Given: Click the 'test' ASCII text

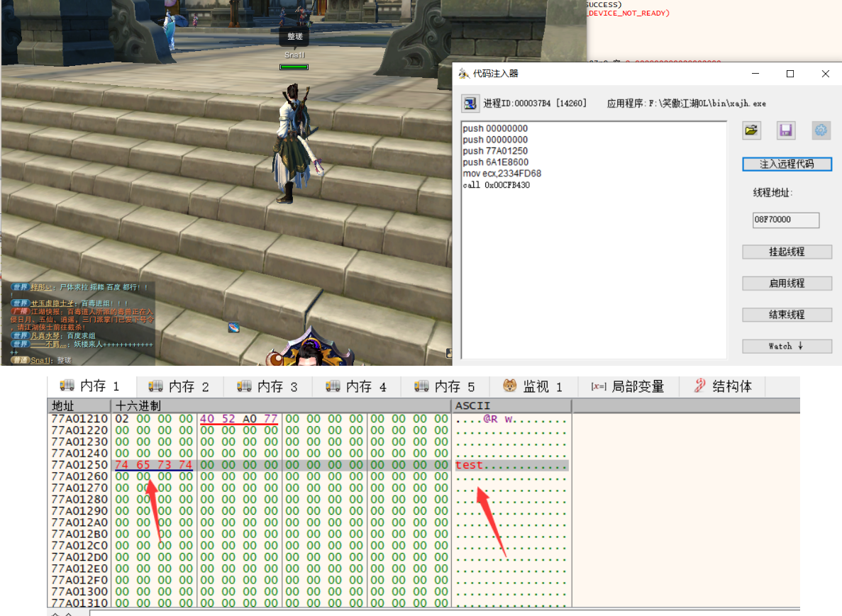Looking at the screenshot, I should click(x=469, y=465).
